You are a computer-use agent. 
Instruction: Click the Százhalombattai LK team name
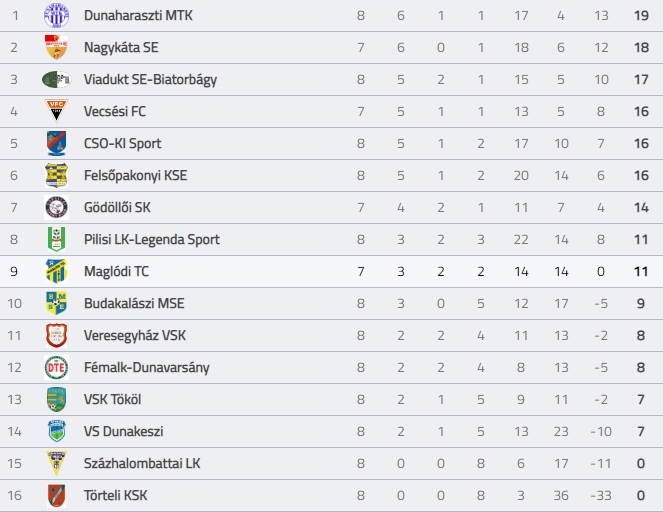[x=142, y=463]
